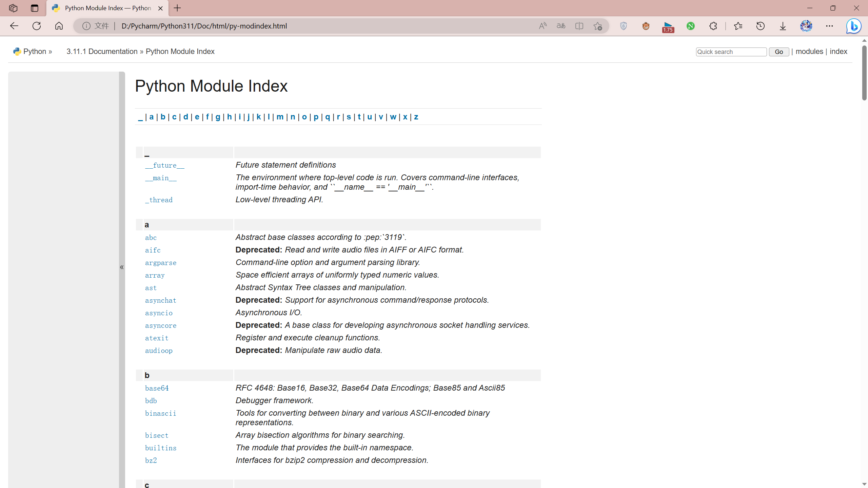The image size is (868, 488).
Task: Open the base64 module link
Action: coord(157,388)
